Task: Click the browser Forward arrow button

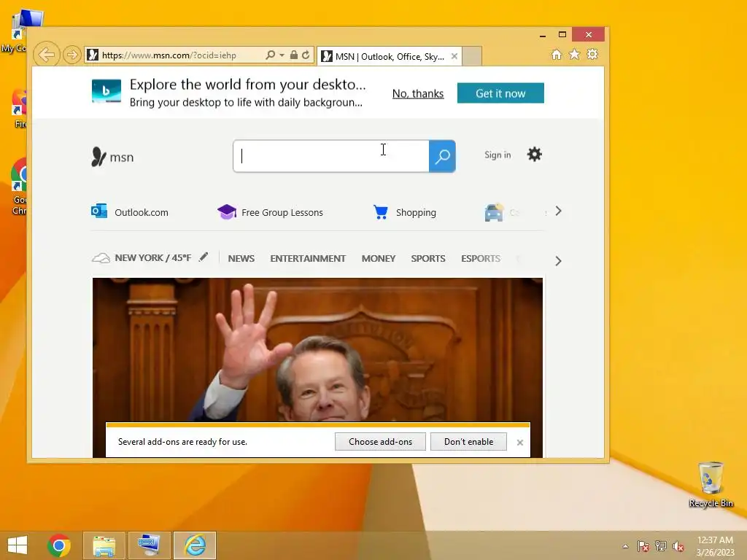Action: point(72,55)
